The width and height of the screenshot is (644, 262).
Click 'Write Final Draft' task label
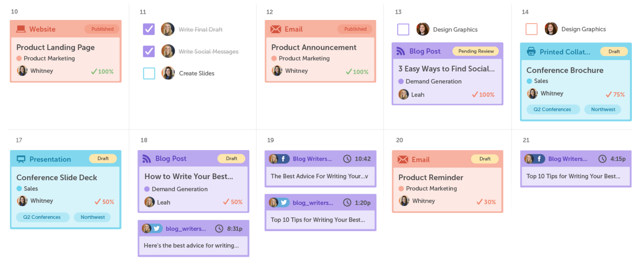(x=201, y=30)
